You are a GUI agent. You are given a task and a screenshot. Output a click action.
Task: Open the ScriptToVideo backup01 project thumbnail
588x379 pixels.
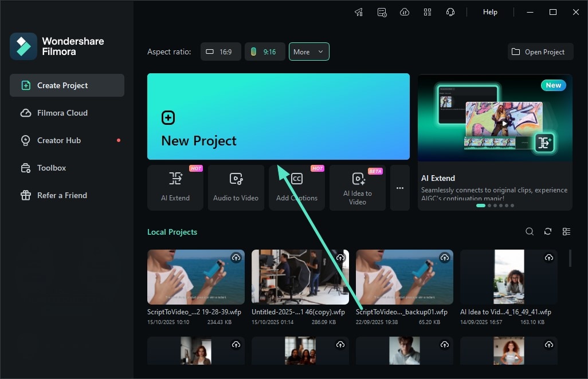point(404,277)
